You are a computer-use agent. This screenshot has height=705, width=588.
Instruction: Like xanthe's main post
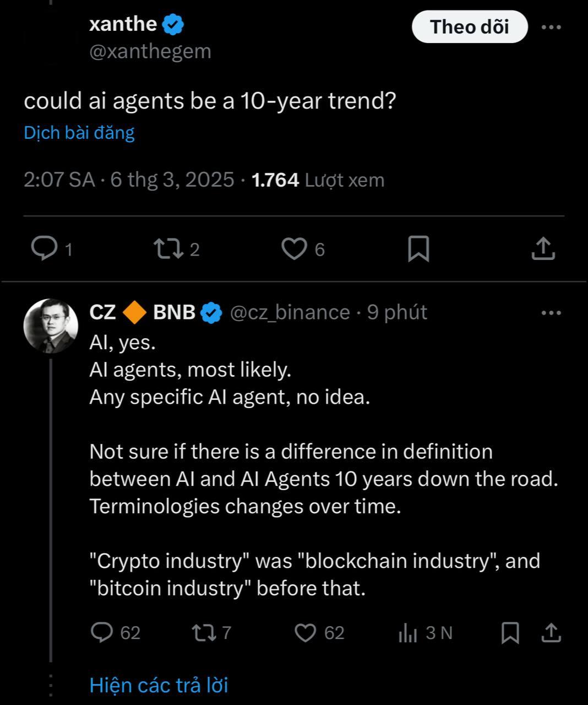294,249
